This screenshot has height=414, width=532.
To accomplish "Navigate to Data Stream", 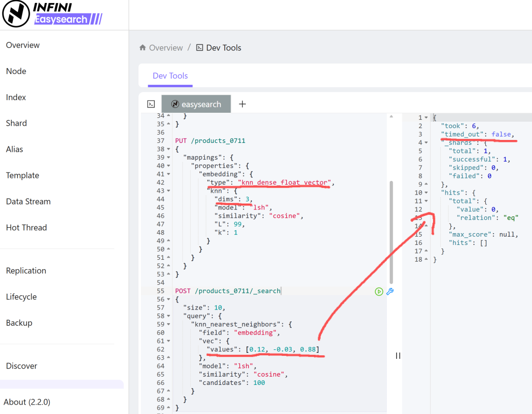I will 28,202.
